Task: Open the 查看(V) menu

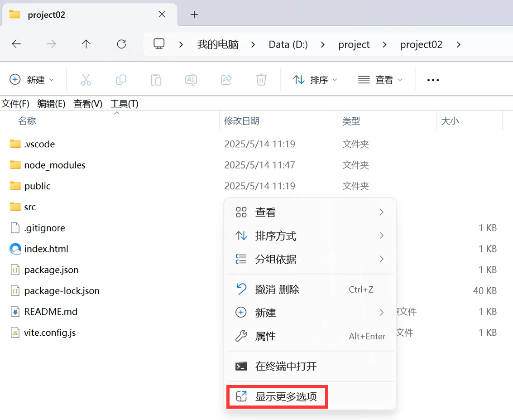Action: pos(88,104)
